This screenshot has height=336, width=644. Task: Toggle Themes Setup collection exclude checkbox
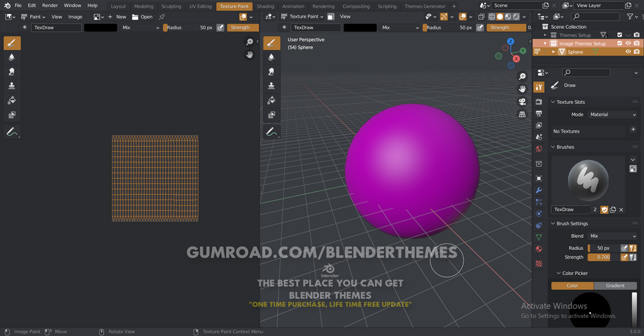(620, 35)
